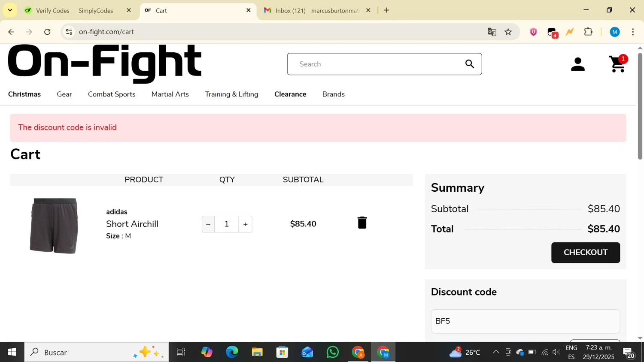Open the notification center icon
The width and height of the screenshot is (644, 362).
(x=629, y=353)
